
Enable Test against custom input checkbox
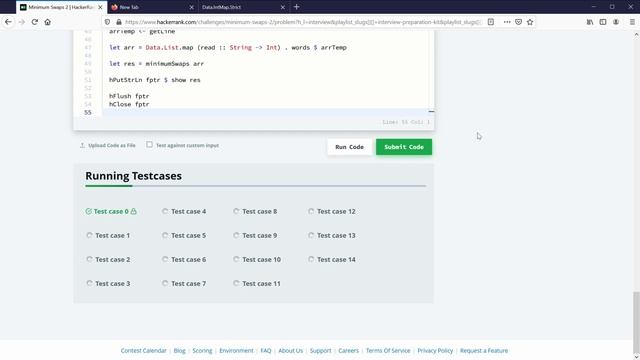click(149, 144)
